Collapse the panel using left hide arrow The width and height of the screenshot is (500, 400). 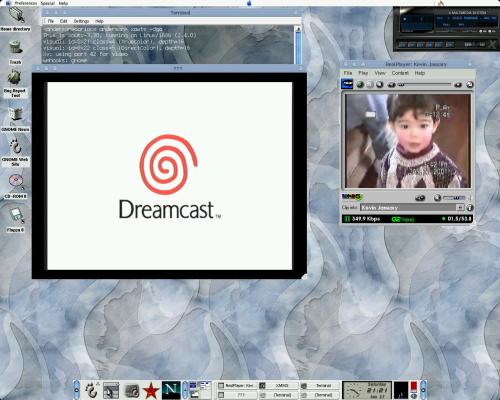coord(77,390)
